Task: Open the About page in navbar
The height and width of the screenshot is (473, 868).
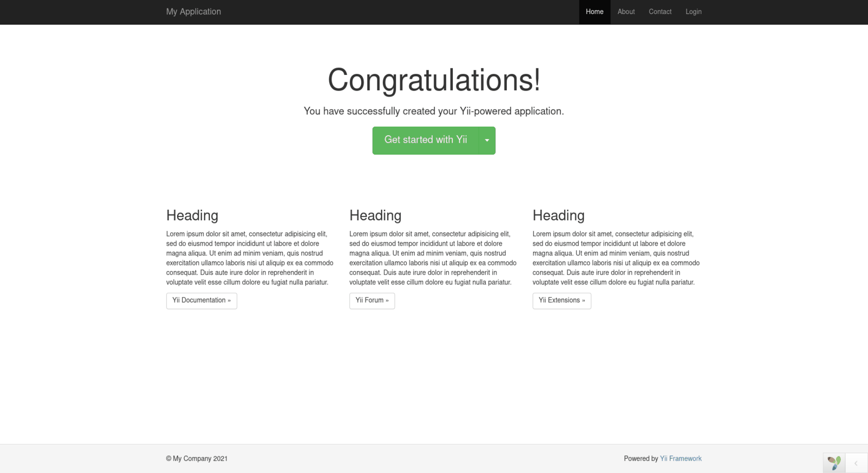Action: (x=626, y=12)
